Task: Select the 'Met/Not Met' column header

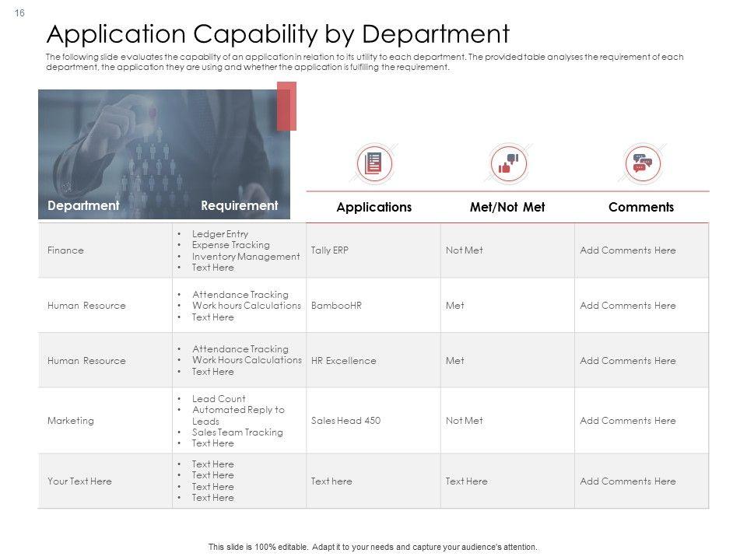Action: point(507,207)
